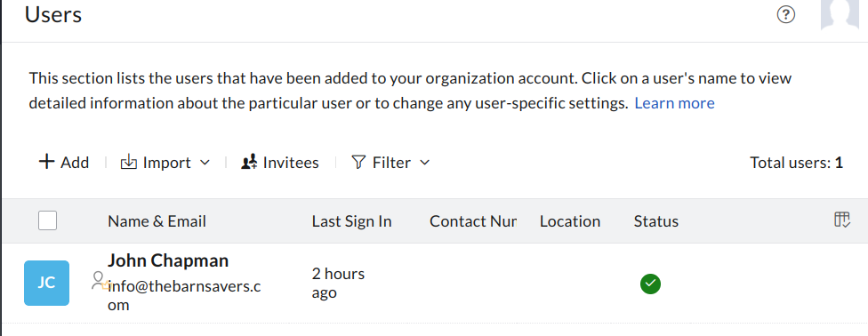Viewport: 868px width, 336px height.
Task: Click the plus icon next to Add
Action: point(46,162)
